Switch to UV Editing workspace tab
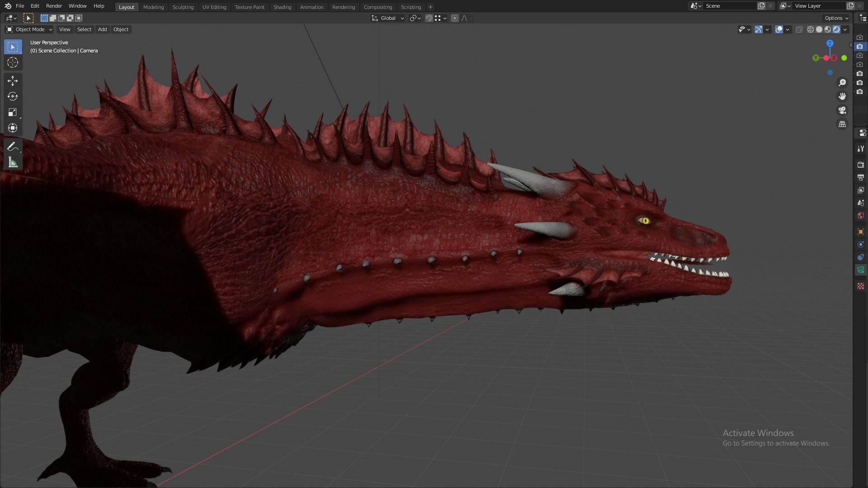Viewport: 868px width, 488px height. [x=214, y=7]
